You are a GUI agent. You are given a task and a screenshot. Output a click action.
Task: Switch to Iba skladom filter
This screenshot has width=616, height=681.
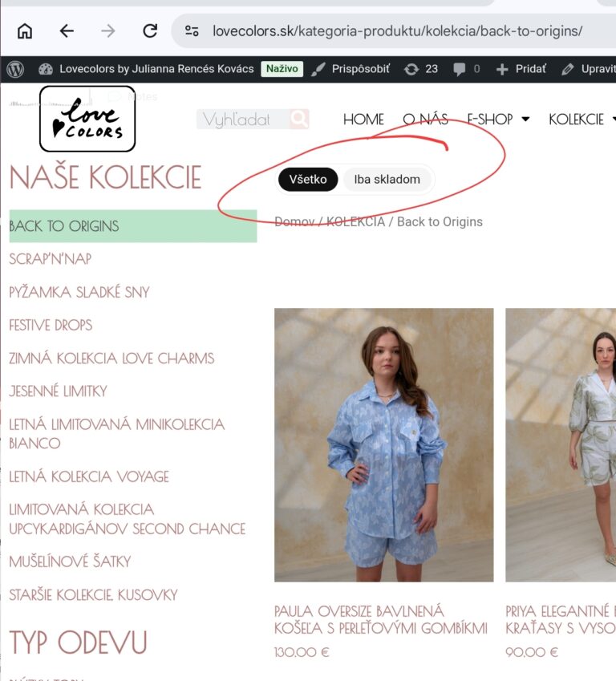(x=387, y=180)
